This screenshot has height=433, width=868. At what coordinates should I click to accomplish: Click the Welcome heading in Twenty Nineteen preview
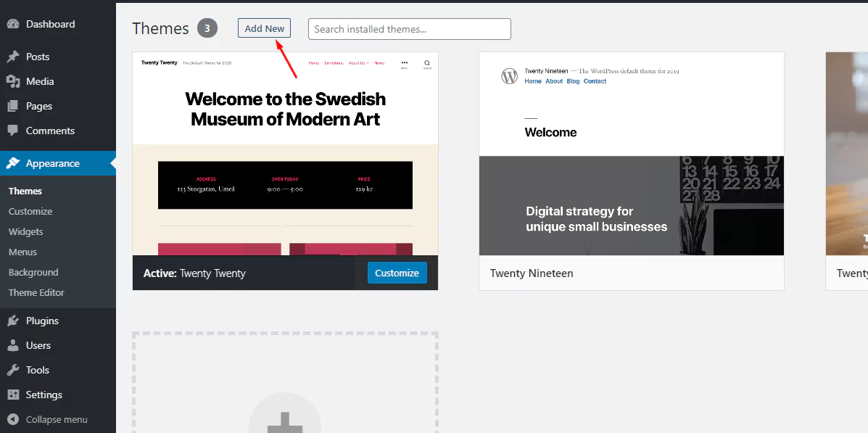coord(550,132)
